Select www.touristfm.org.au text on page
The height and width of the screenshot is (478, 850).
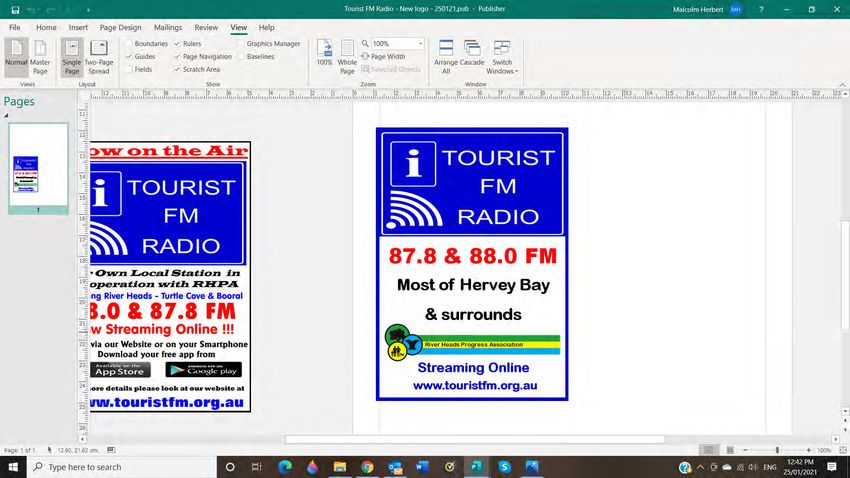coord(475,385)
